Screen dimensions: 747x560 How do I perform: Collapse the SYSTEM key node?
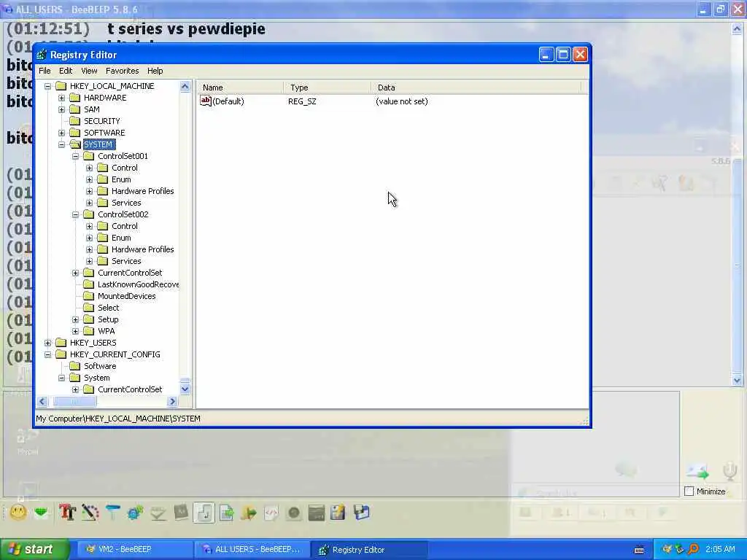[x=61, y=145]
